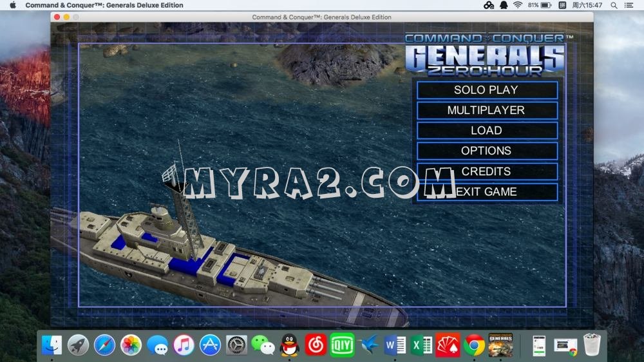Open iTunes music note in Dock
The height and width of the screenshot is (362, 644).
(x=184, y=345)
